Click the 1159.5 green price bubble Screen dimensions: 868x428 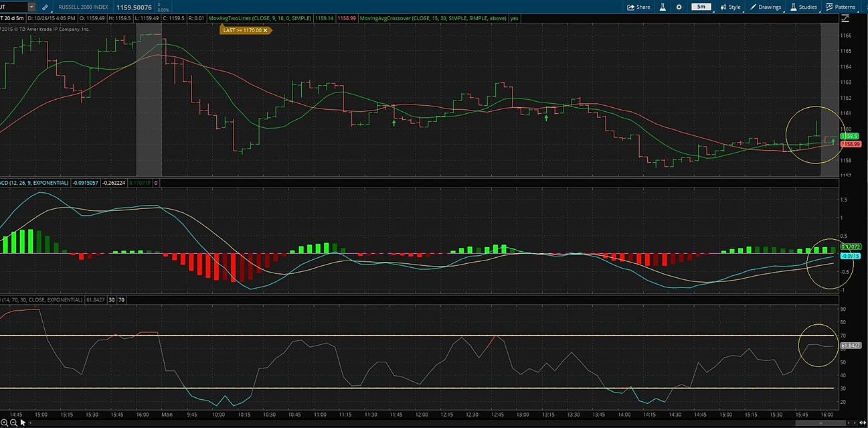849,136
